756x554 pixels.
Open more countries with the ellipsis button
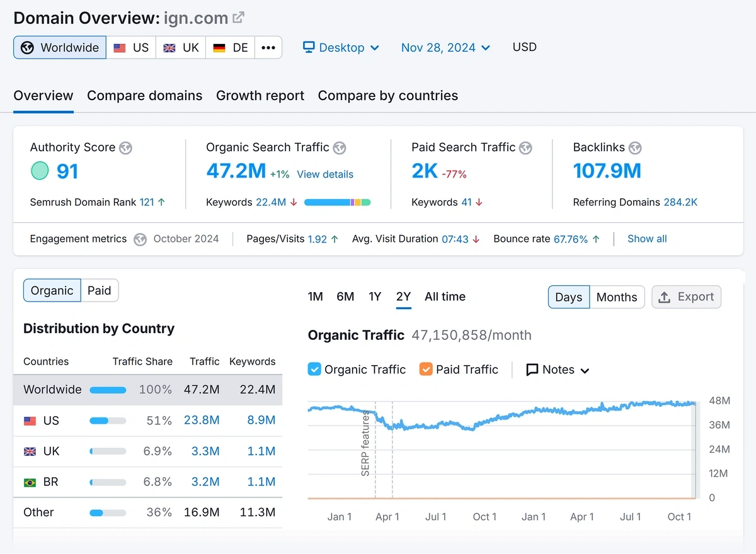[x=268, y=48]
